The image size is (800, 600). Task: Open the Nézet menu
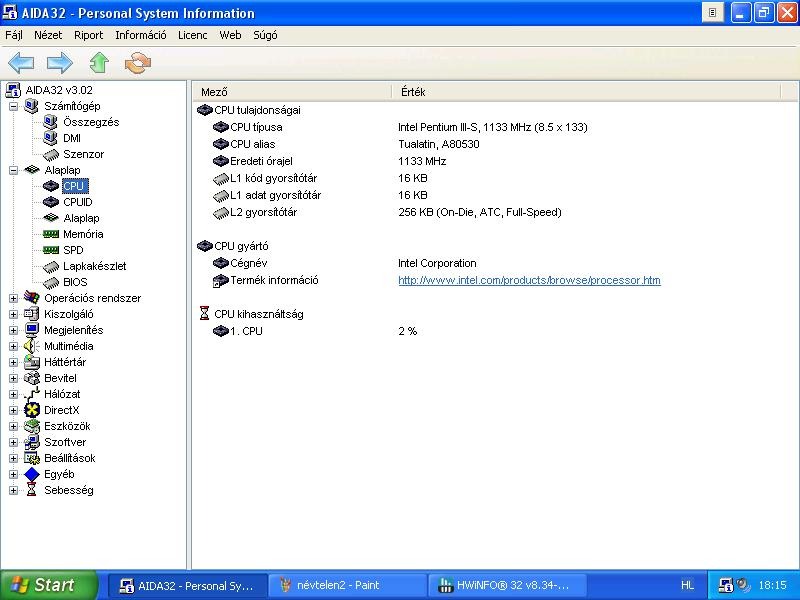pyautogui.click(x=48, y=35)
